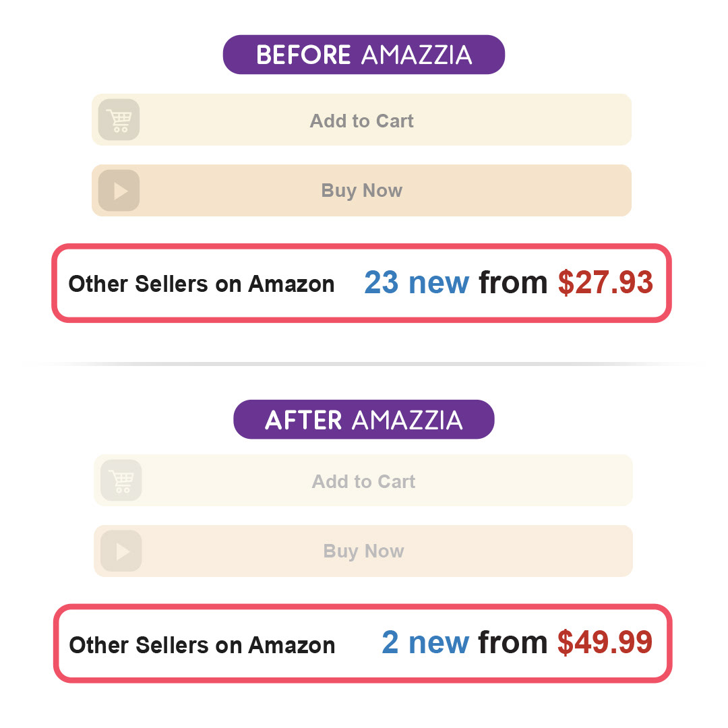The image size is (728, 728).
Task: Click the lower Buy Now play icon
Action: pyautogui.click(x=121, y=551)
